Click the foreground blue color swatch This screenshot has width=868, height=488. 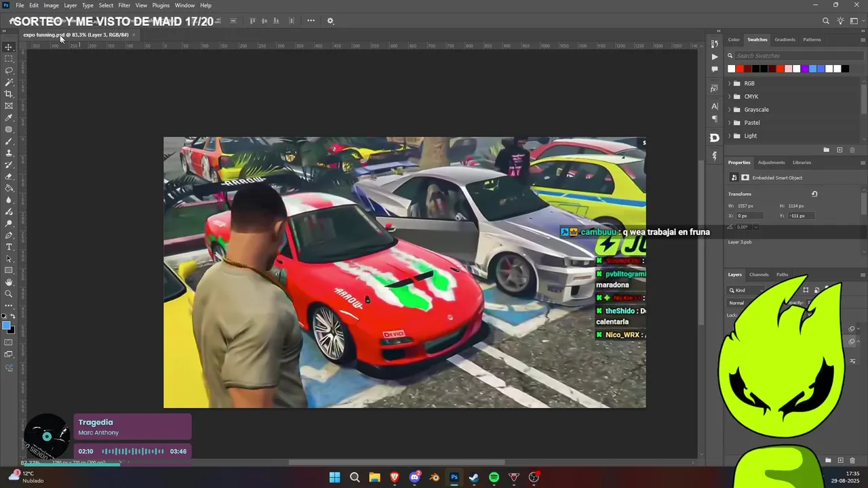[7, 326]
